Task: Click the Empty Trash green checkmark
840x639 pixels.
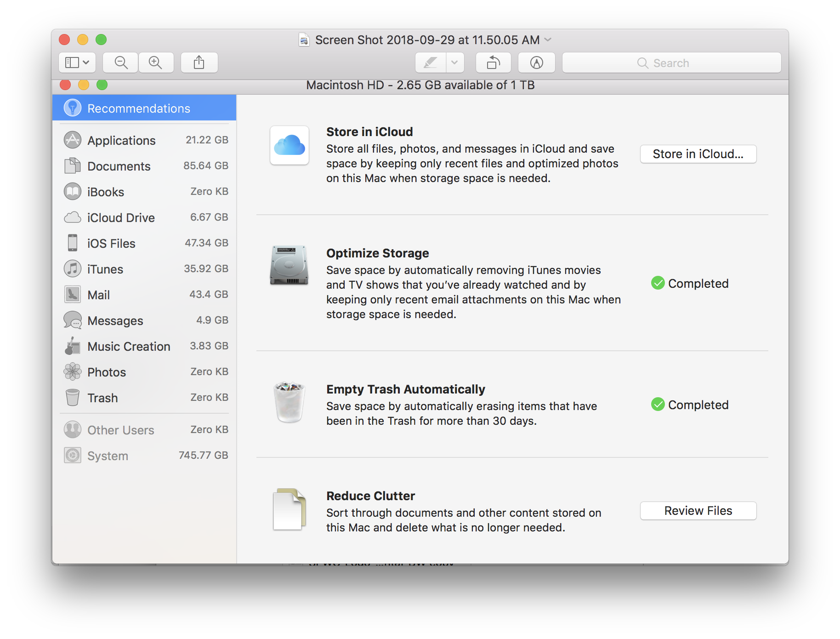Action: pos(658,405)
